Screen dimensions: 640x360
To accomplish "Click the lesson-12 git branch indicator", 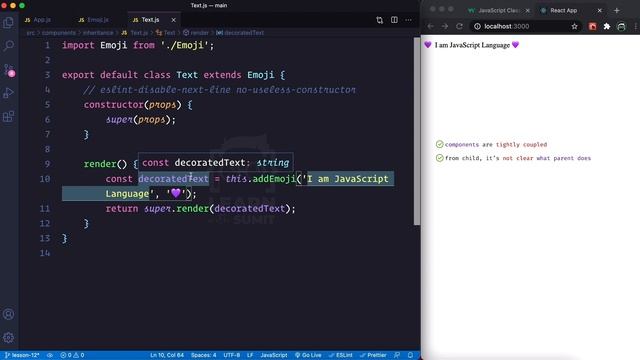I will [x=22, y=355].
